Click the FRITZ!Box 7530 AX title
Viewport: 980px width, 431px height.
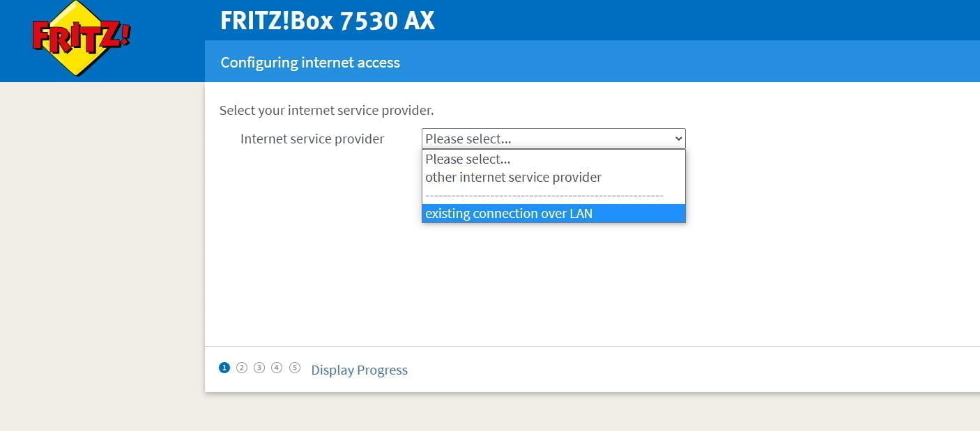tap(327, 20)
